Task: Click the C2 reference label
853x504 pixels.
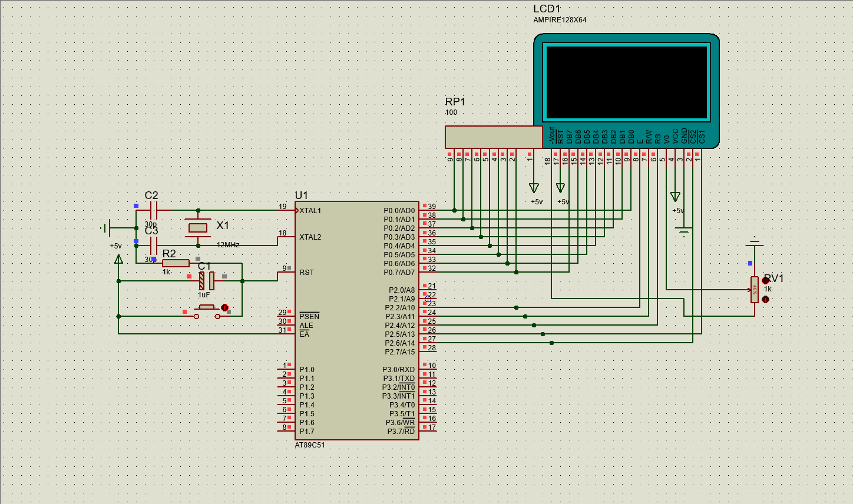Action: coord(151,195)
